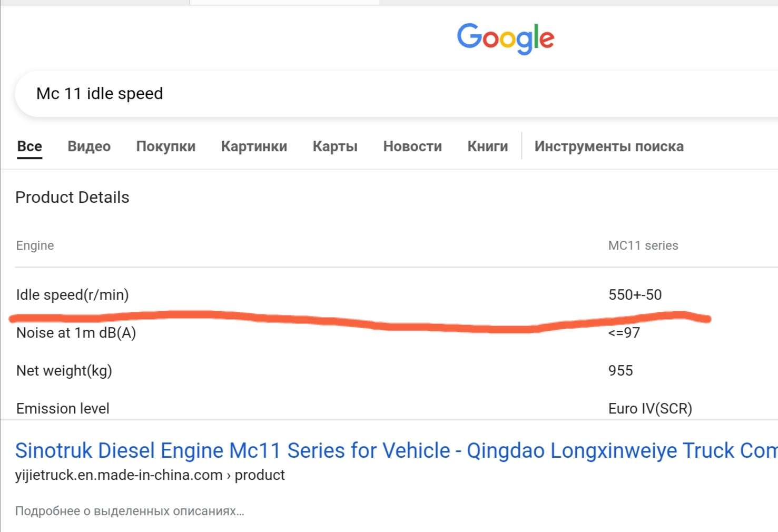The height and width of the screenshot is (532, 778).
Task: Click the '550+-50' idle speed value
Action: [635, 295]
